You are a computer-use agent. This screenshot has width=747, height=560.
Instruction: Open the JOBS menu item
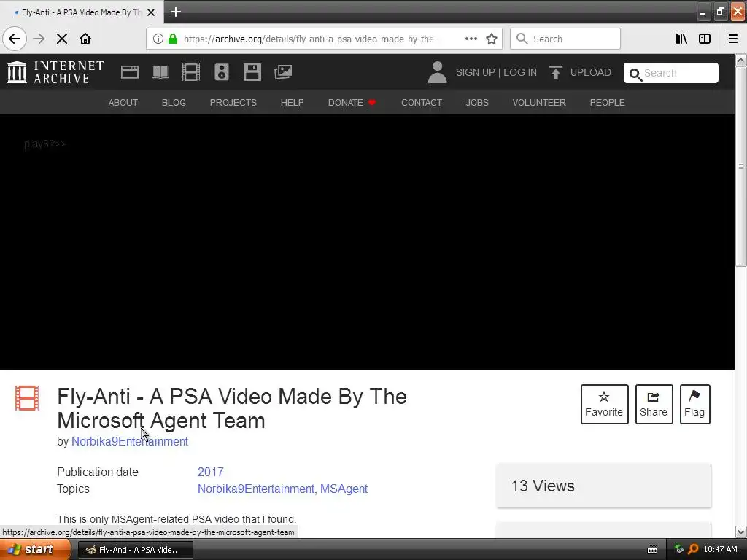pyautogui.click(x=477, y=102)
